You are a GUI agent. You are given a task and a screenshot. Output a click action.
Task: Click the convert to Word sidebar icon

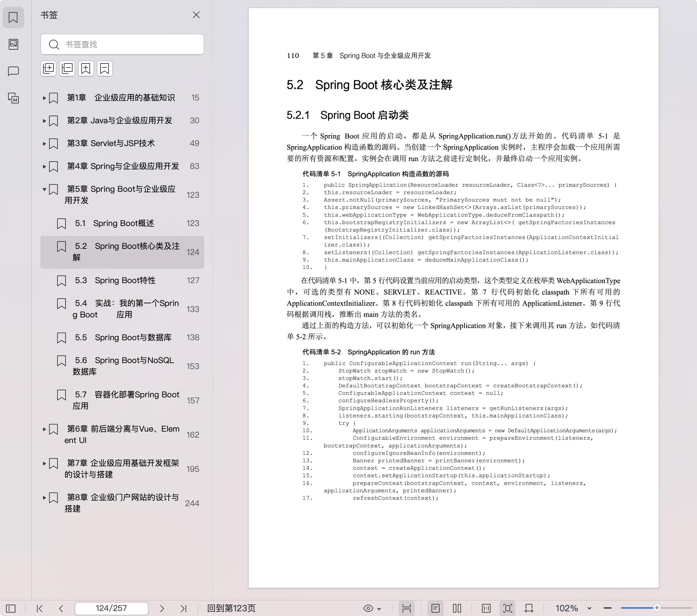point(13,98)
